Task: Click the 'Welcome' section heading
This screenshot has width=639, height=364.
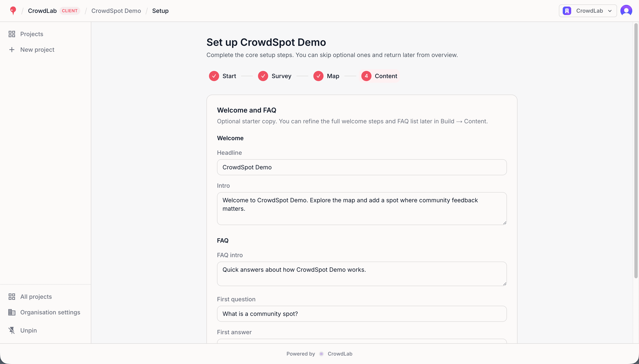Action: [230, 138]
